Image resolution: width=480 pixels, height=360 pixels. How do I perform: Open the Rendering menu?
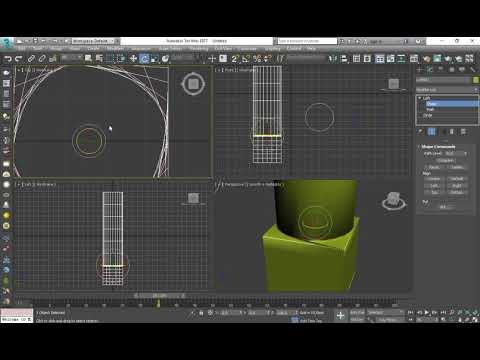(x=199, y=49)
